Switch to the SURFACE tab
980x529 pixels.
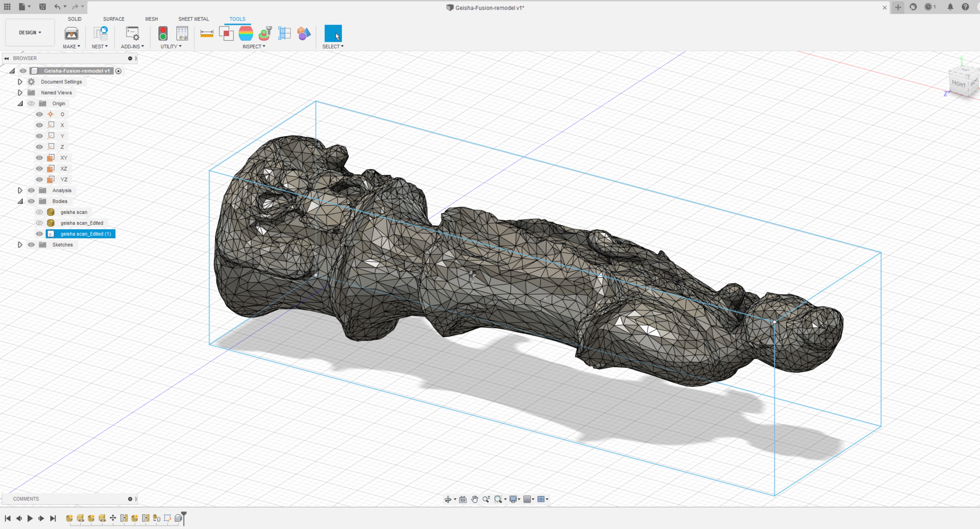click(114, 19)
